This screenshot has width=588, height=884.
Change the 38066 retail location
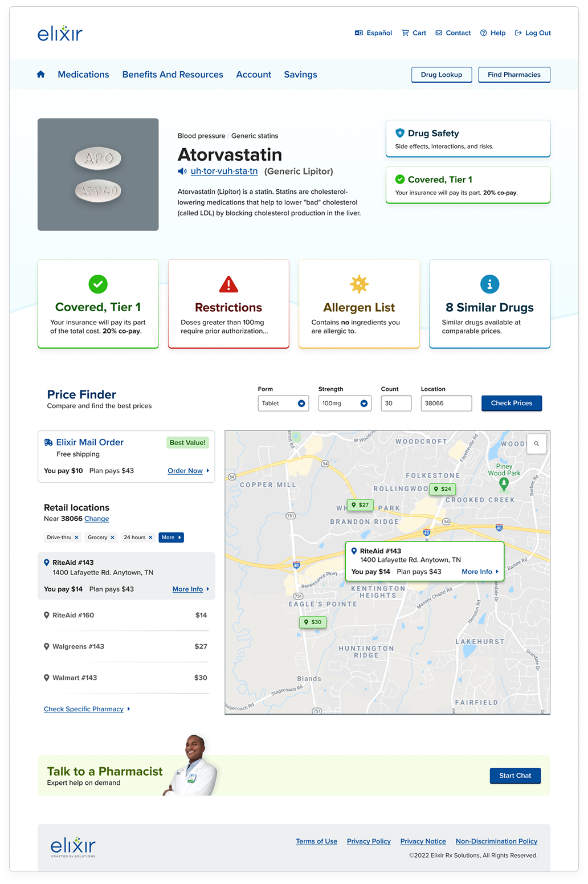(x=96, y=519)
